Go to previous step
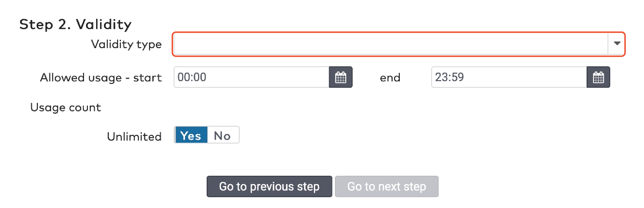The width and height of the screenshot is (644, 208). pyautogui.click(x=269, y=186)
